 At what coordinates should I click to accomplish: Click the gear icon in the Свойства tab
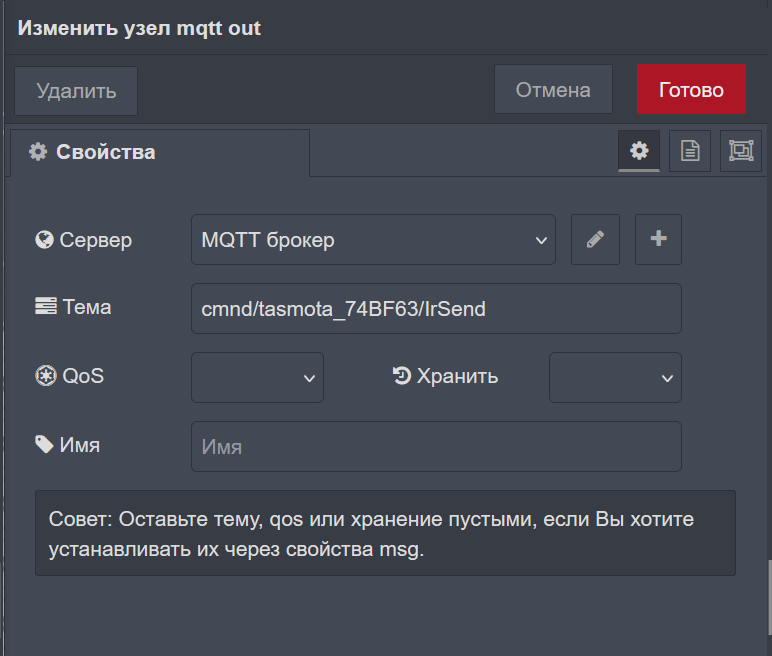[x=38, y=152]
